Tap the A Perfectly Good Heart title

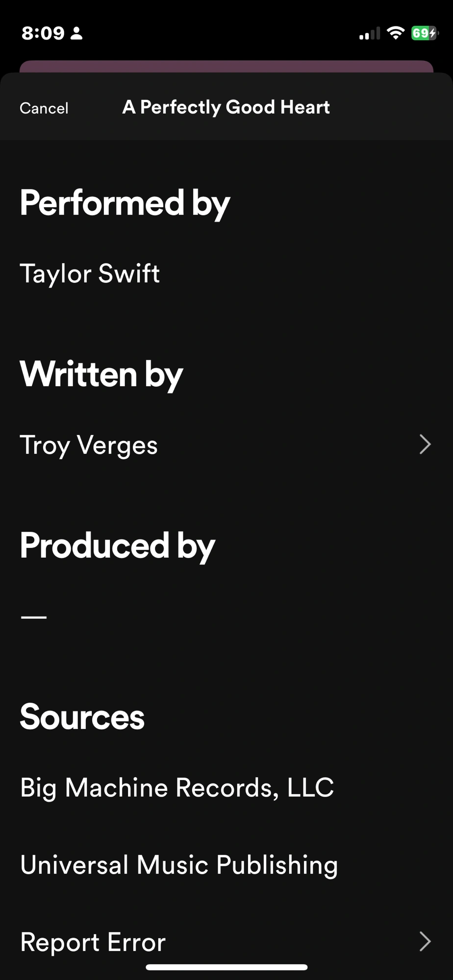click(x=226, y=107)
